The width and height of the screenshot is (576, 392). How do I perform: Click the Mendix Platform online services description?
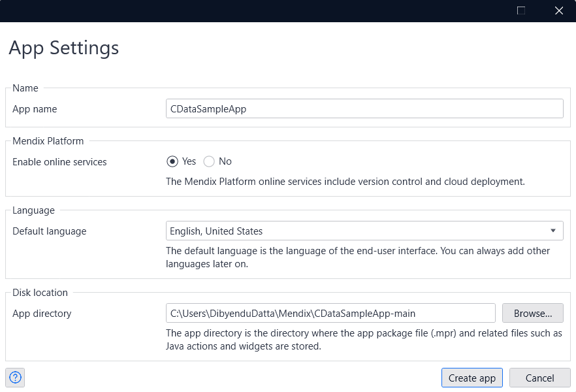pos(345,181)
